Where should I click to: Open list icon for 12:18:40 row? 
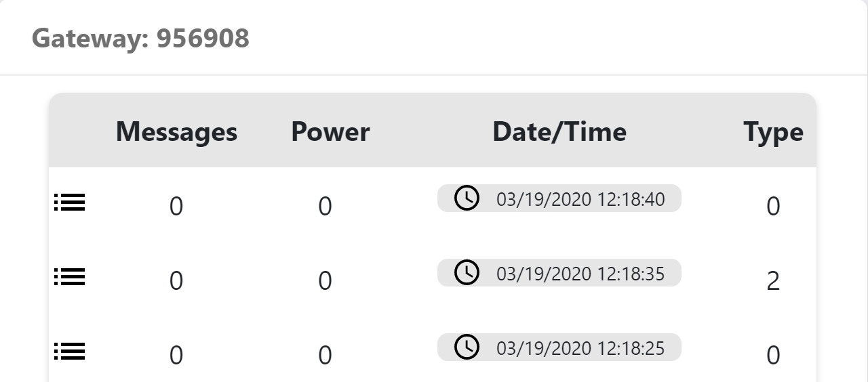click(x=69, y=202)
